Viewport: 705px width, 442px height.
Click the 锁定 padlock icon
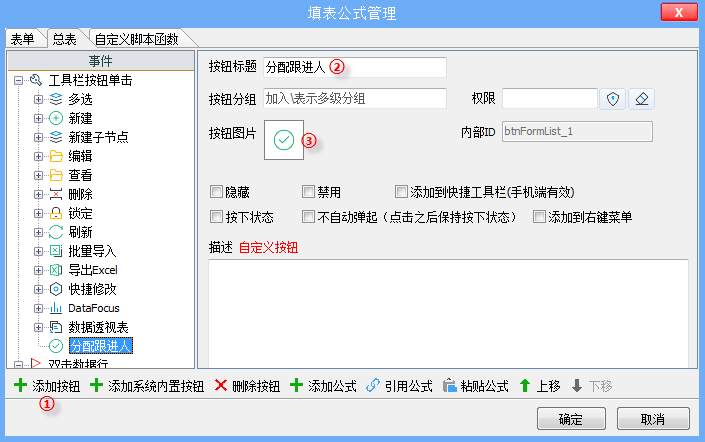[56, 213]
